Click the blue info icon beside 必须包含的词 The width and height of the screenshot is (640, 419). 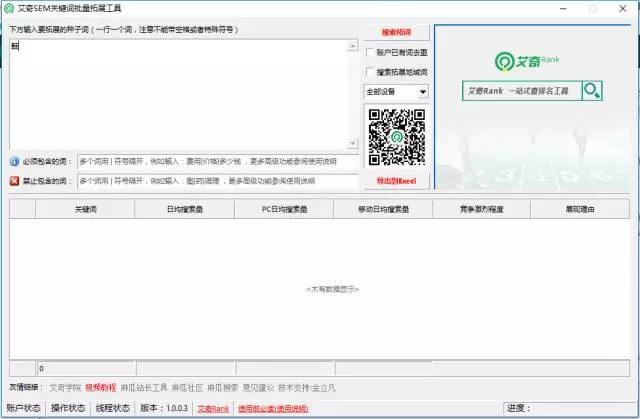[x=14, y=162]
